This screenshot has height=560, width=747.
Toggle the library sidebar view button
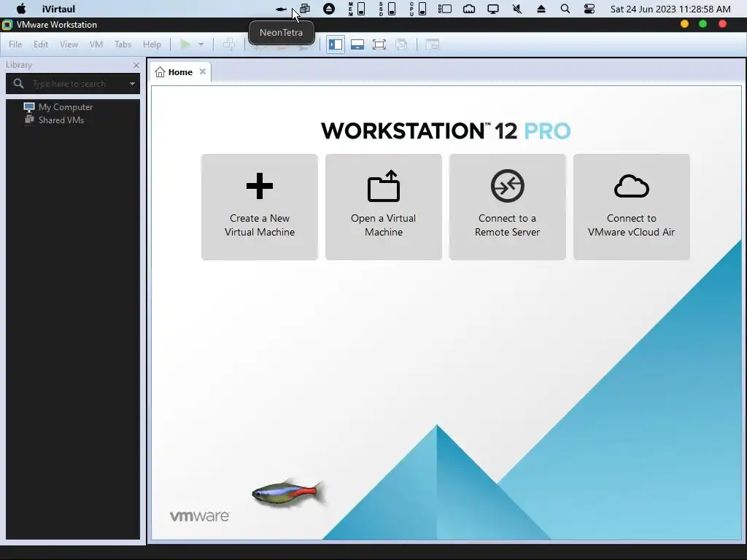click(336, 44)
